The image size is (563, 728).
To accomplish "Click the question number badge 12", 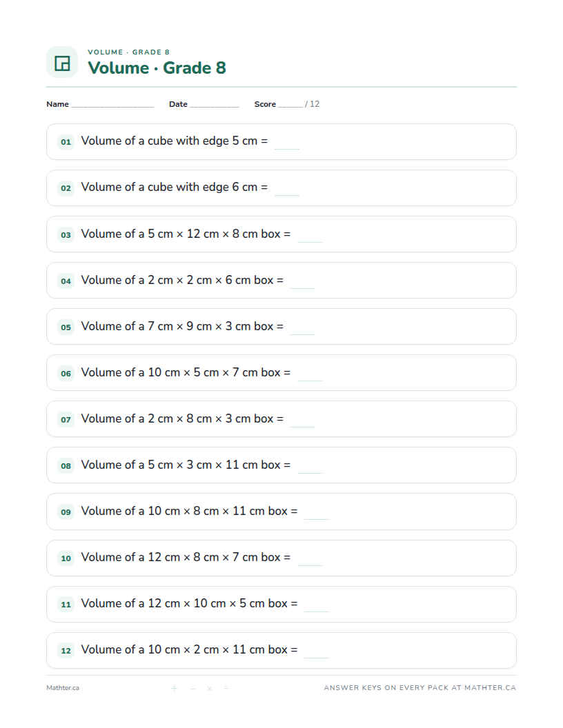I will click(66, 651).
